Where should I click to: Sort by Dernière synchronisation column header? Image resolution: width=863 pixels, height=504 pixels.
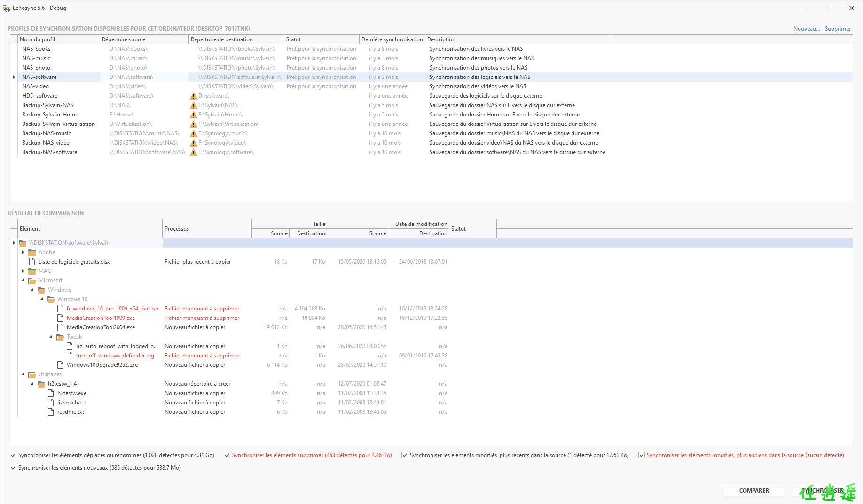[392, 39]
